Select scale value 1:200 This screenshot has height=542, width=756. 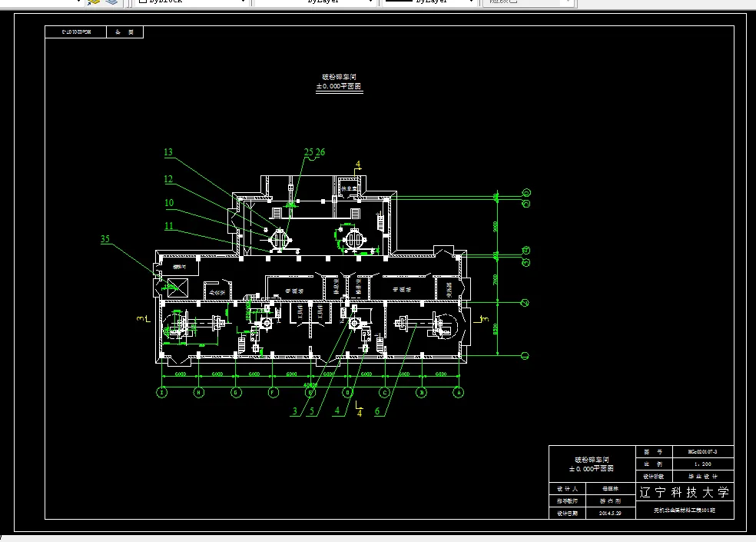702,464
